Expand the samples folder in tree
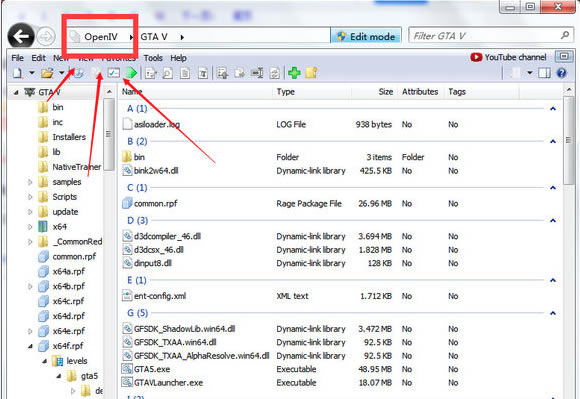 (x=30, y=182)
